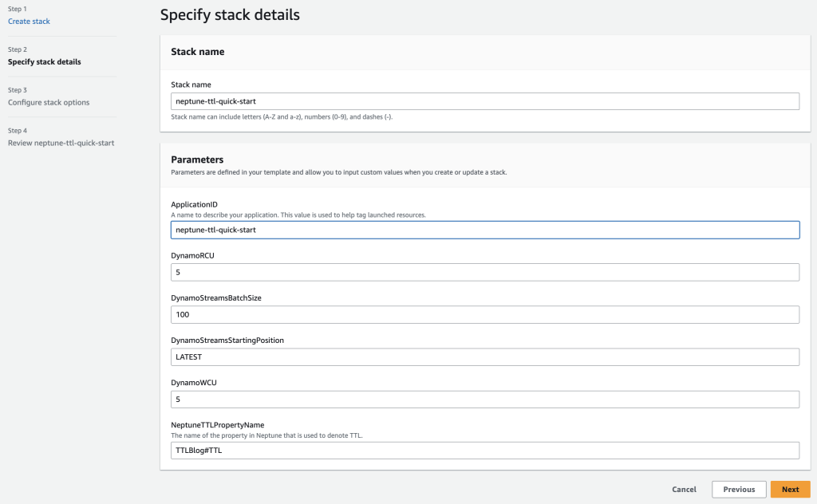Cancel the stack creation
The image size is (817, 504).
click(684, 489)
